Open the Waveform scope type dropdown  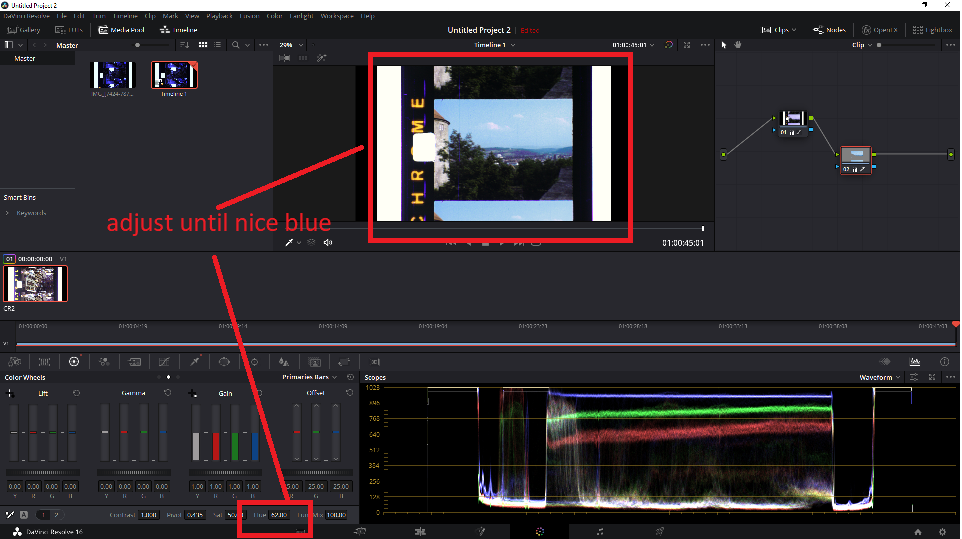click(879, 377)
